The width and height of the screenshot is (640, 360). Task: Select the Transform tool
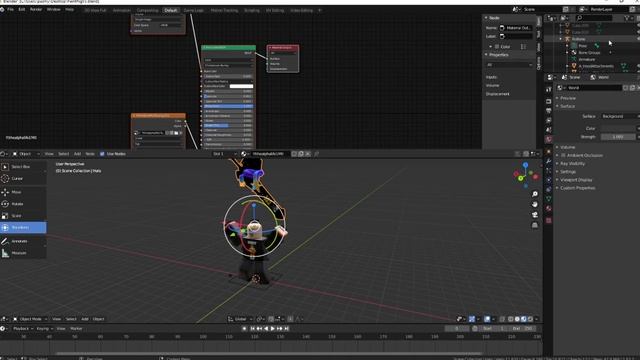(23, 227)
